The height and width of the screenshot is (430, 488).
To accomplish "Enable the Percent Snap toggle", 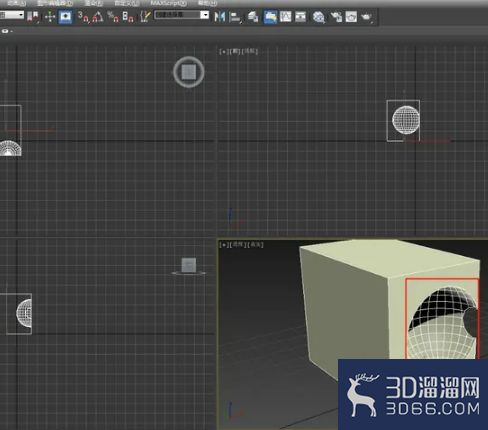I will [113, 16].
